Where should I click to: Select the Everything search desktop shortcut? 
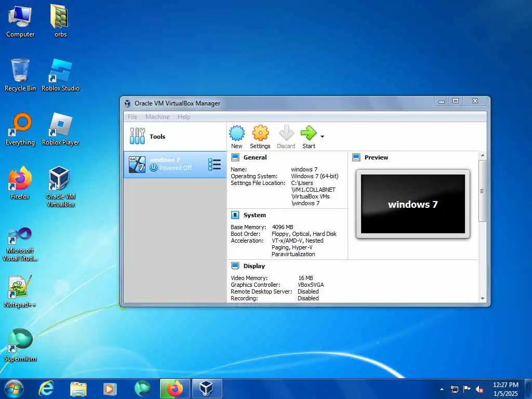click(x=20, y=129)
